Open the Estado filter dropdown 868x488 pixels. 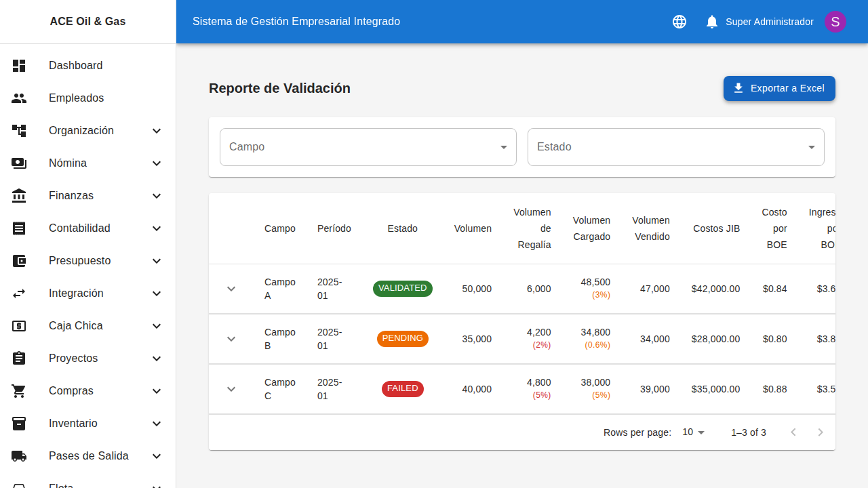pos(675,146)
